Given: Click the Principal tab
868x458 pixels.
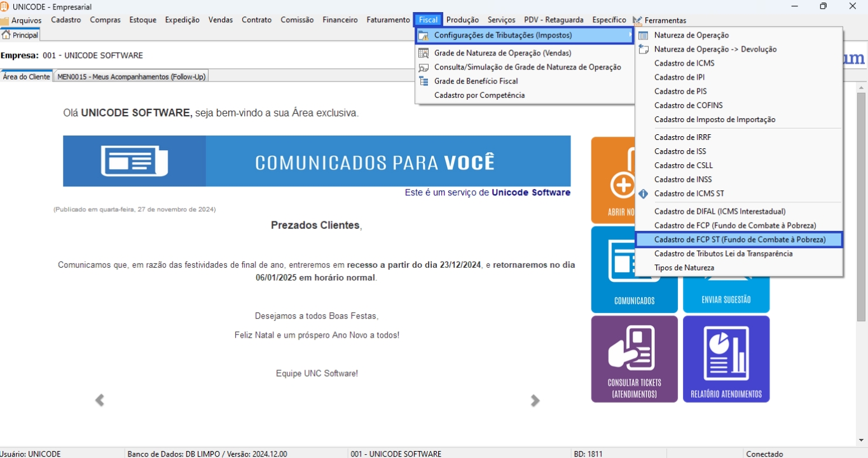Looking at the screenshot, I should [20, 36].
